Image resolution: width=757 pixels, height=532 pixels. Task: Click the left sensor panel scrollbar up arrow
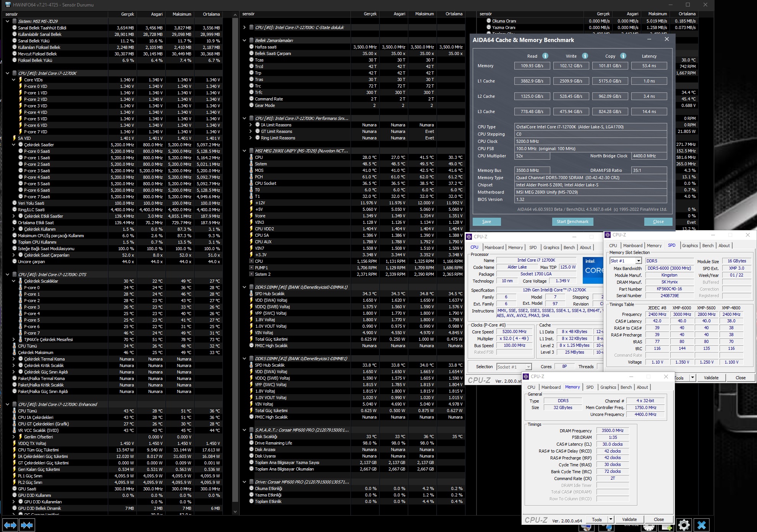(x=235, y=15)
